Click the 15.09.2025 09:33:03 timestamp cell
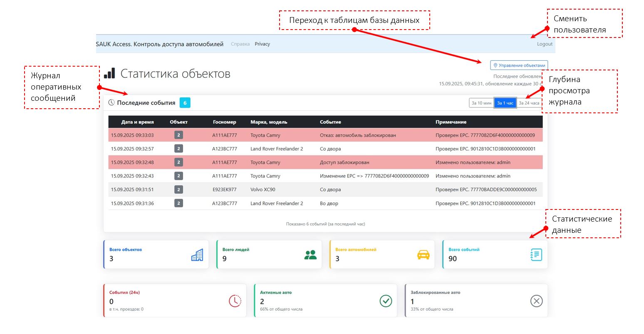The height and width of the screenshot is (334, 644). (132, 135)
